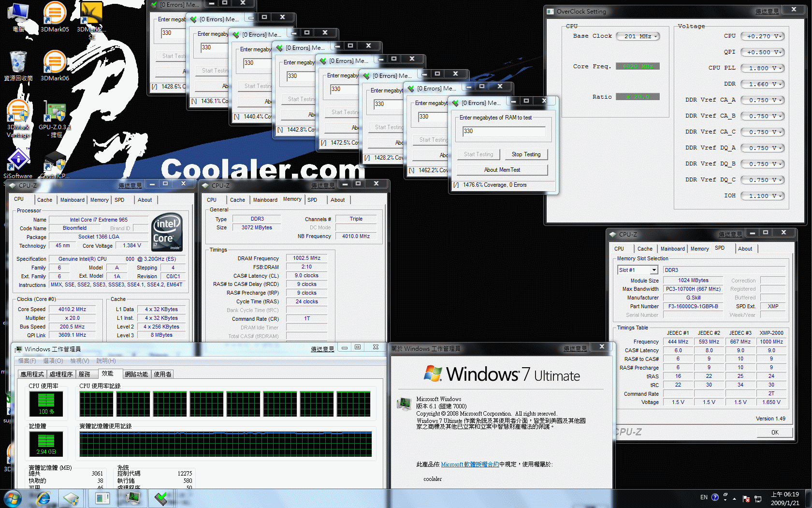This screenshot has width=812, height=508.
Task: Click the Show desktop strip beside the clock
Action: [x=808, y=498]
